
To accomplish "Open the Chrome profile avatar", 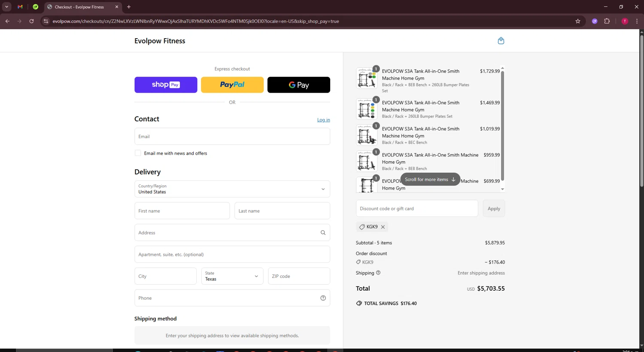I will click(x=625, y=21).
